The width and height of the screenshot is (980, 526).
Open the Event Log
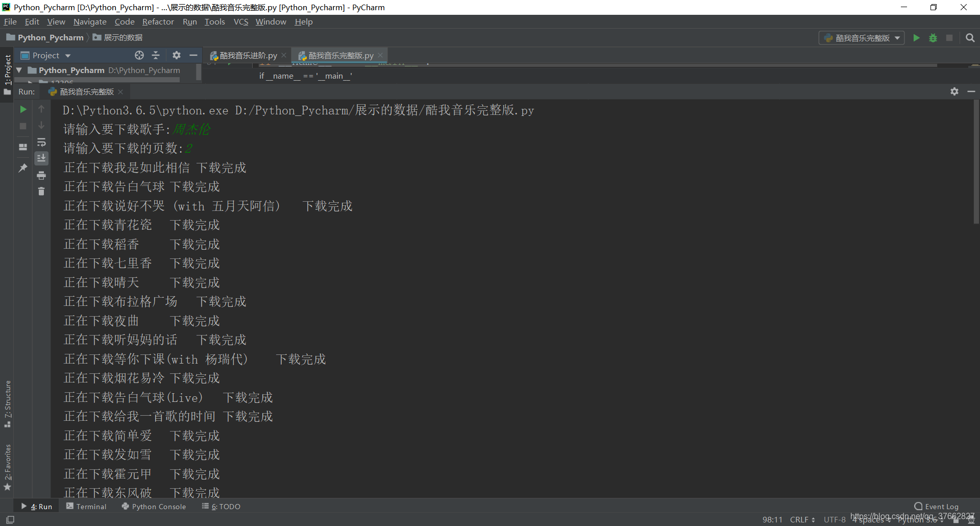pyautogui.click(x=937, y=506)
